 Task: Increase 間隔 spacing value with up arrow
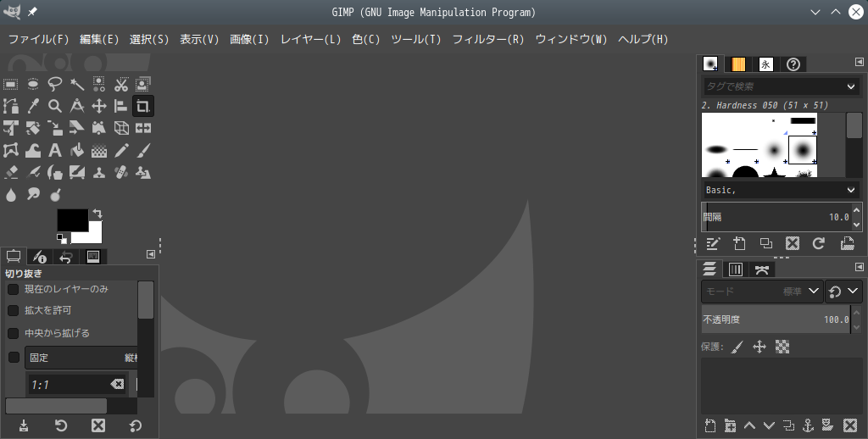[857, 210]
